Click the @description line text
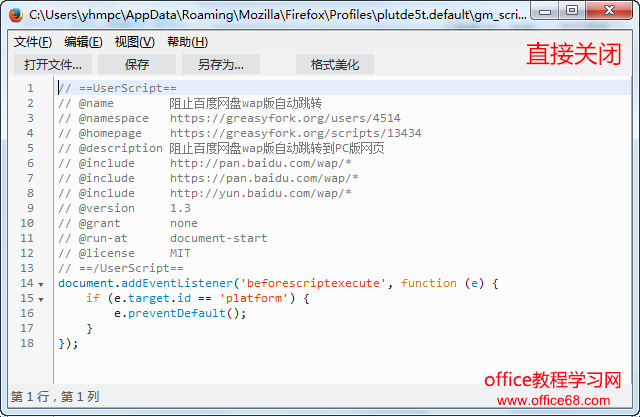640x417 pixels. 221,148
